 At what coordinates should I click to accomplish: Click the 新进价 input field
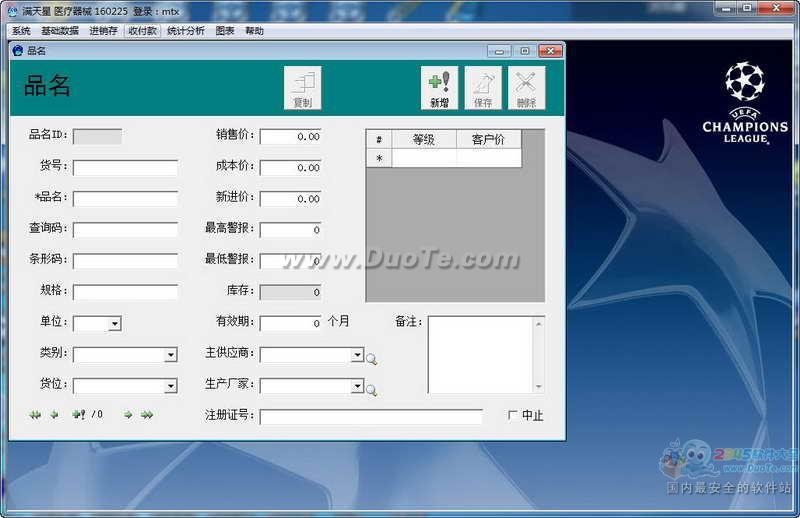tap(291, 199)
